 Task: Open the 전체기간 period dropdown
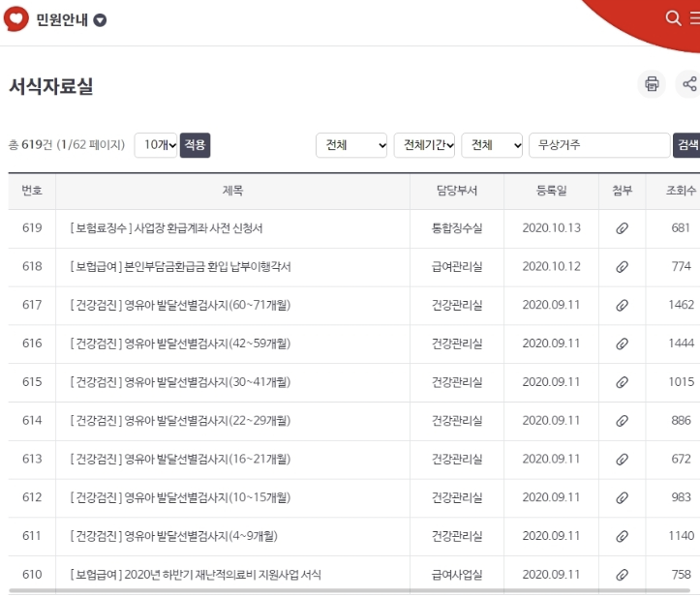tap(424, 145)
